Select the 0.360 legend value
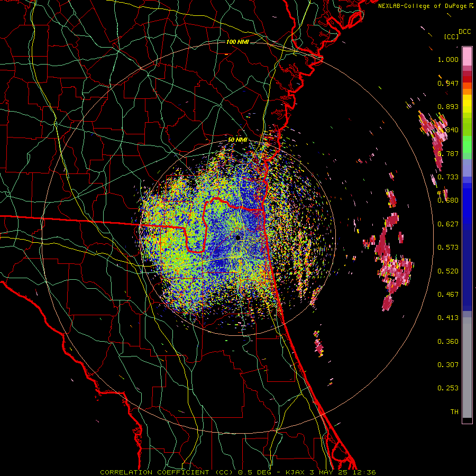 pos(448,342)
